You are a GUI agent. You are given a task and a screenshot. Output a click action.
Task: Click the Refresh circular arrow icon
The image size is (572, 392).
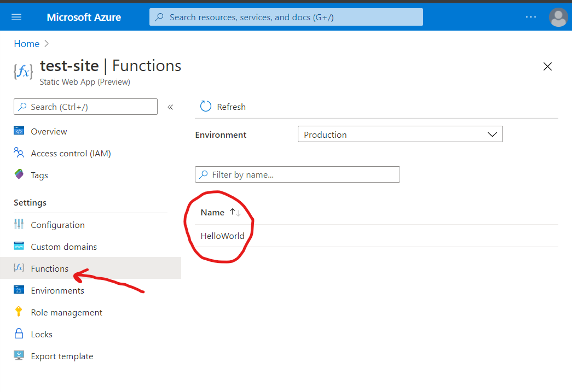(x=206, y=107)
